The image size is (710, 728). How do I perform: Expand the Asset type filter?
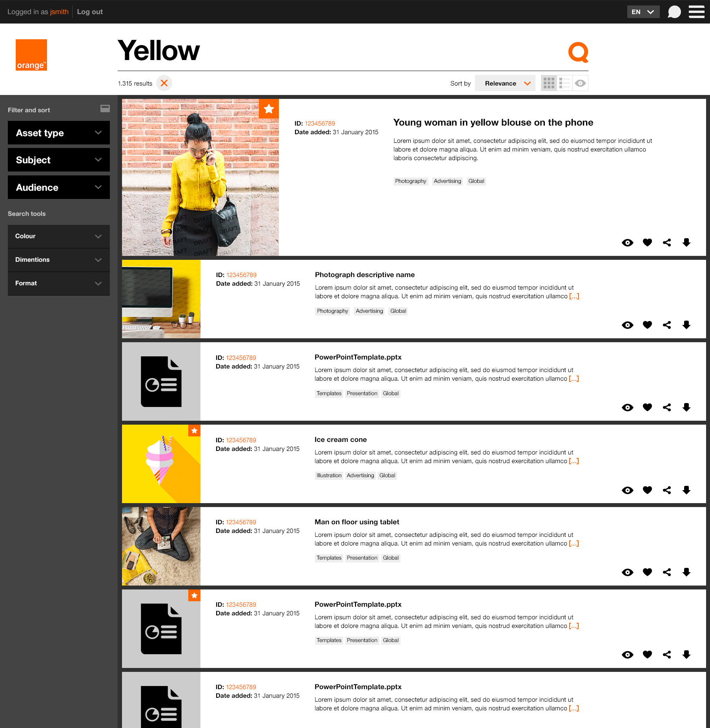pyautogui.click(x=59, y=133)
